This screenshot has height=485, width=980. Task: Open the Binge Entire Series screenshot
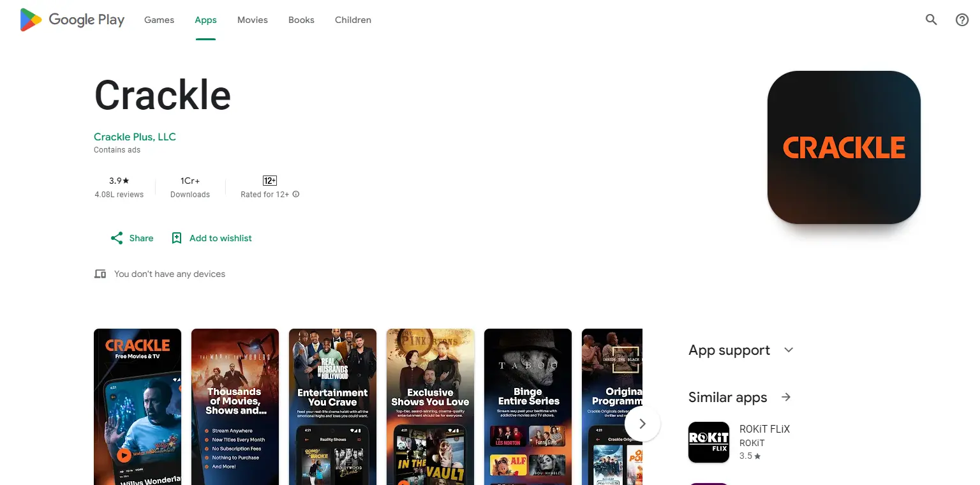tap(528, 407)
